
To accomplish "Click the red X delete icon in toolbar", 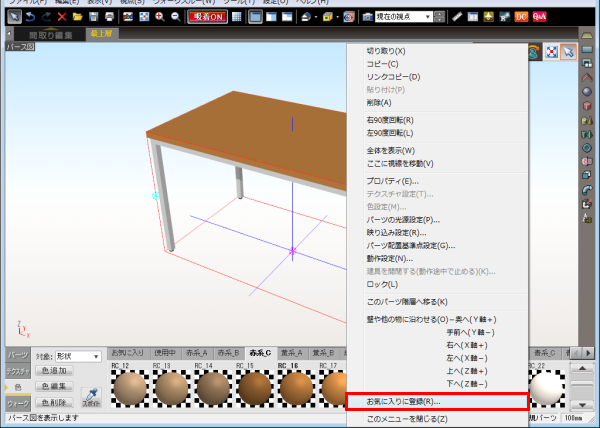I will (62, 17).
